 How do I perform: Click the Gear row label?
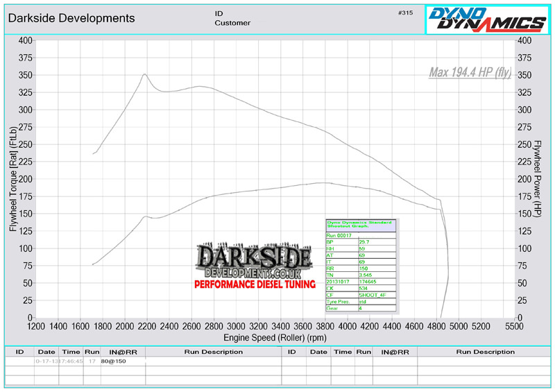(332, 309)
